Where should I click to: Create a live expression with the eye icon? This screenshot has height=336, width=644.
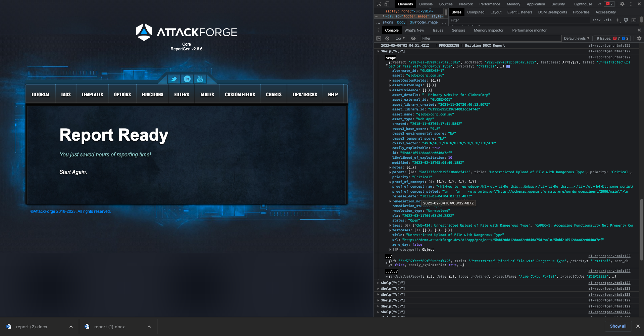[413, 38]
